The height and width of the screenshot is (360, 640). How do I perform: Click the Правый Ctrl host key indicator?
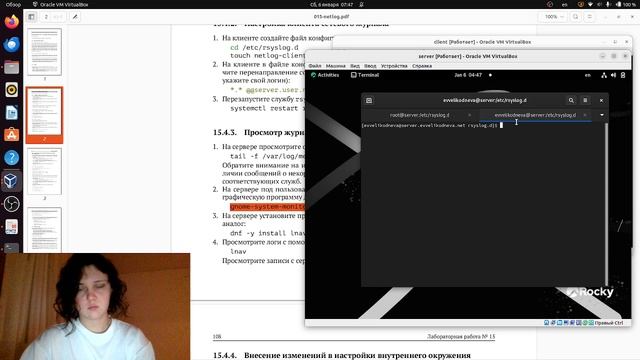(x=609, y=323)
